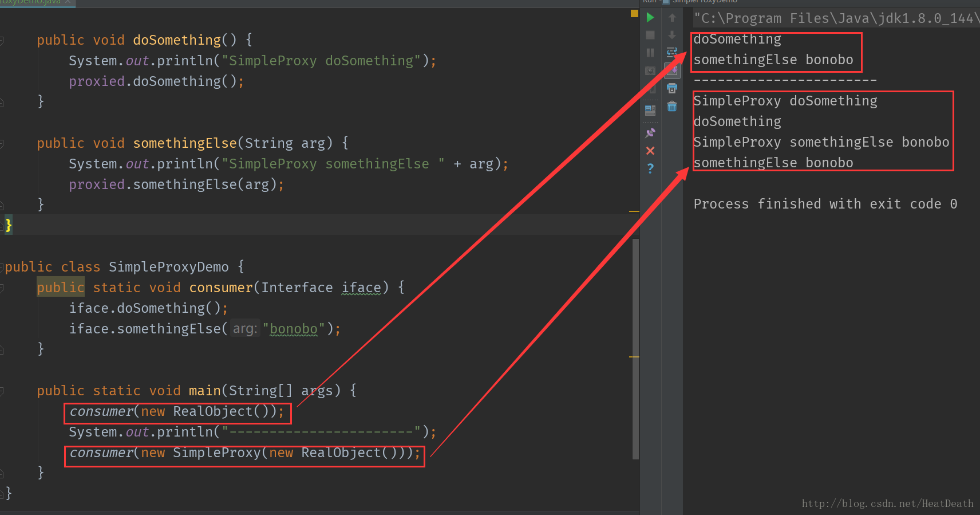This screenshot has width=980, height=515.
Task: Open help with the blue question mark icon
Action: pos(650,168)
